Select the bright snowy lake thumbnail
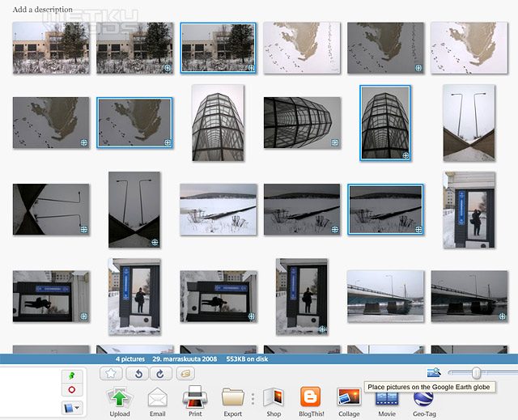Viewport: 518px width, 420px height. coord(218,210)
